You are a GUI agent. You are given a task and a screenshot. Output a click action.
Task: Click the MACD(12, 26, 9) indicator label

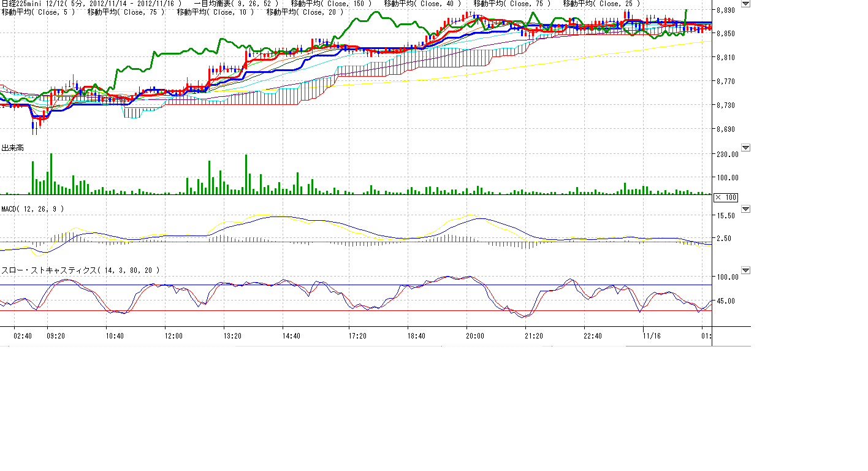coord(32,209)
